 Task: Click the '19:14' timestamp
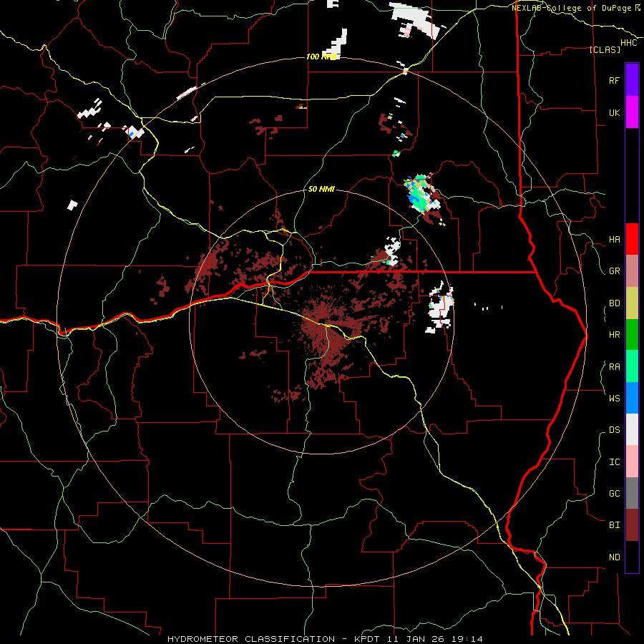[x=468, y=639]
